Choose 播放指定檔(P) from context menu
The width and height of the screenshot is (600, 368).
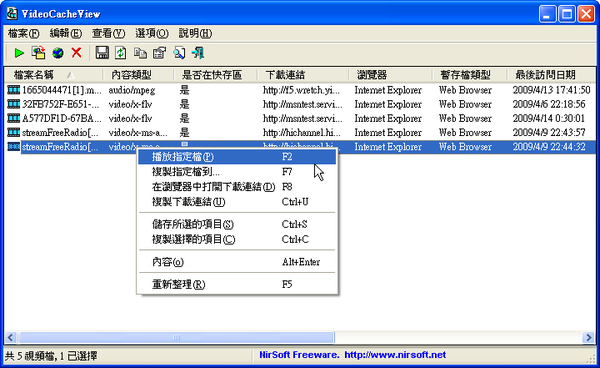click(237, 157)
